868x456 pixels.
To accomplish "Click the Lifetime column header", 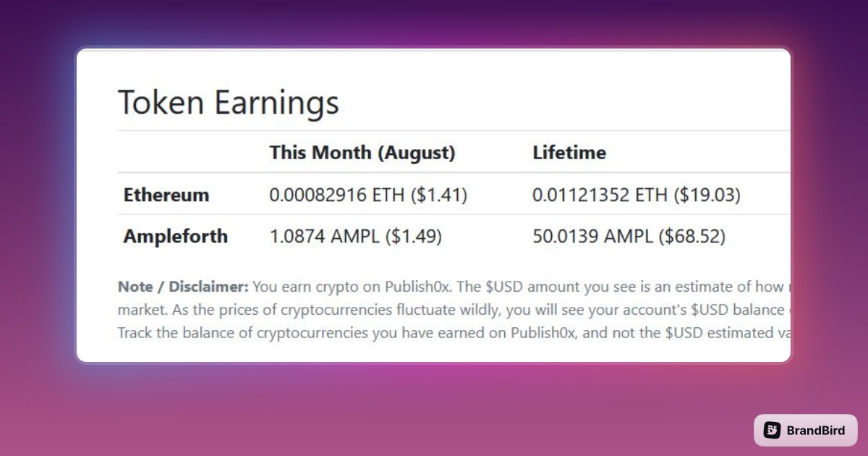I will [569, 153].
